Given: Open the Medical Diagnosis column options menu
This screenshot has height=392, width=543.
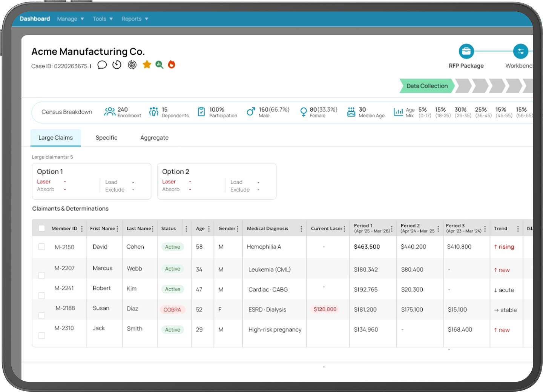Looking at the screenshot, I should tap(301, 229).
